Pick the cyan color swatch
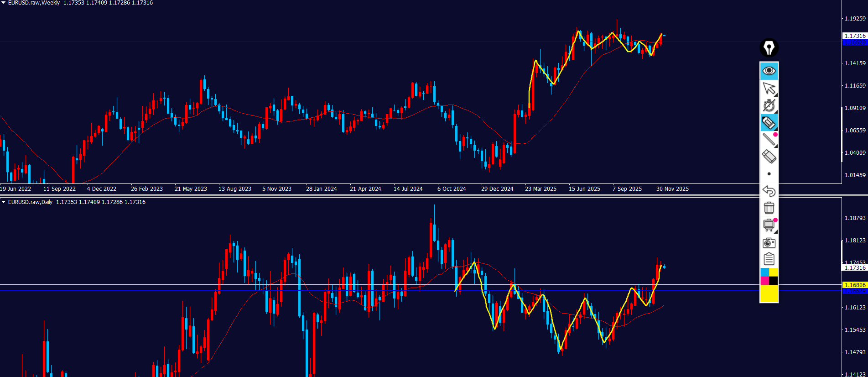 (x=764, y=272)
